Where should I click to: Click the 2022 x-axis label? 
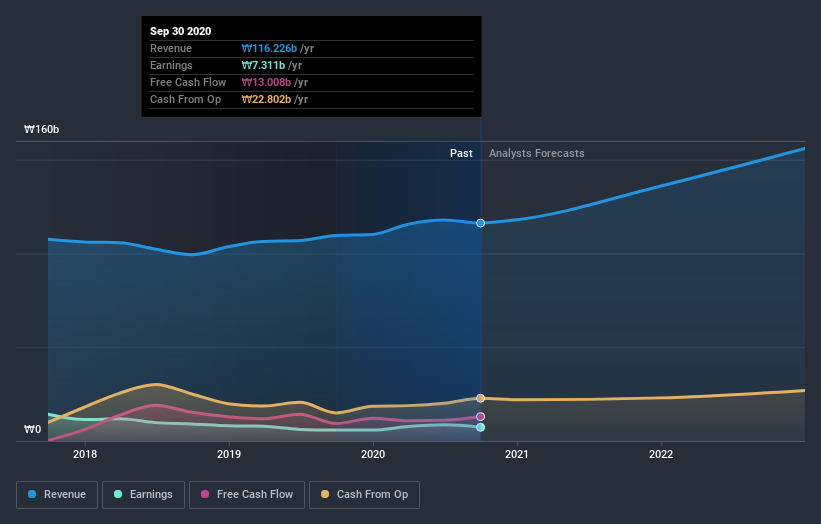(x=661, y=454)
